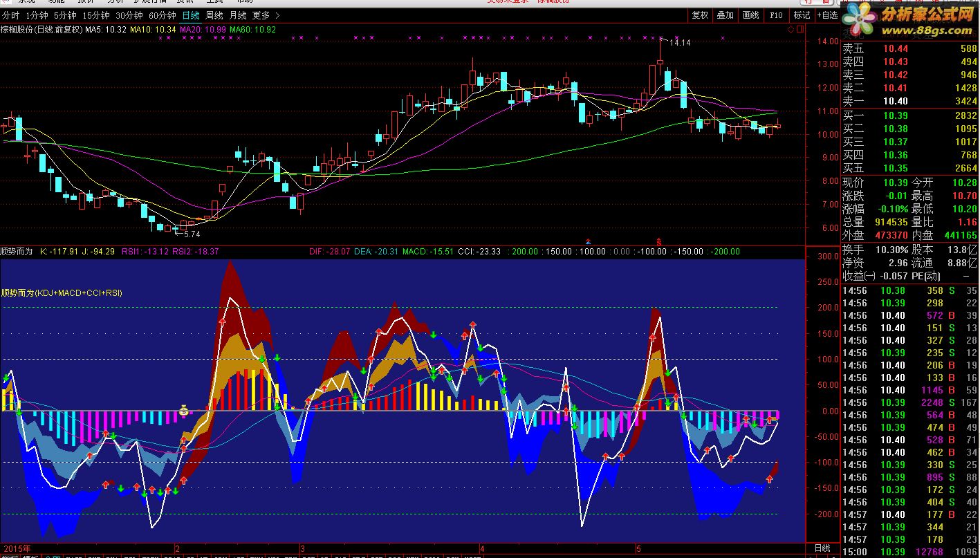Click the 最低 10.20 value
This screenshot has width=980, height=558.
point(963,209)
